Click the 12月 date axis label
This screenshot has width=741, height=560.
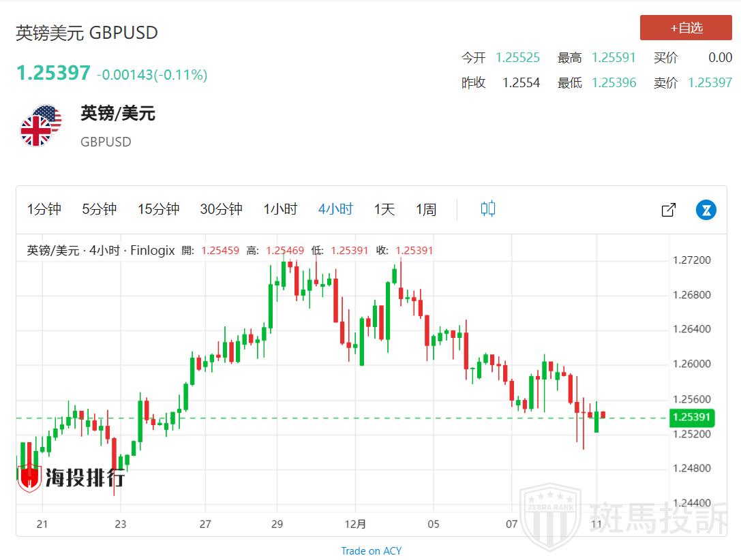355,524
